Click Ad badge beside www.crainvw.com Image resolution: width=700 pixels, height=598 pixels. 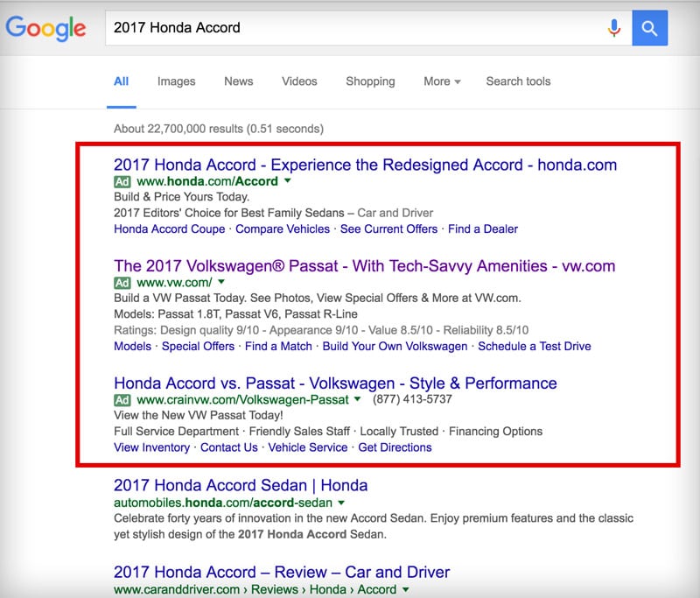point(122,400)
